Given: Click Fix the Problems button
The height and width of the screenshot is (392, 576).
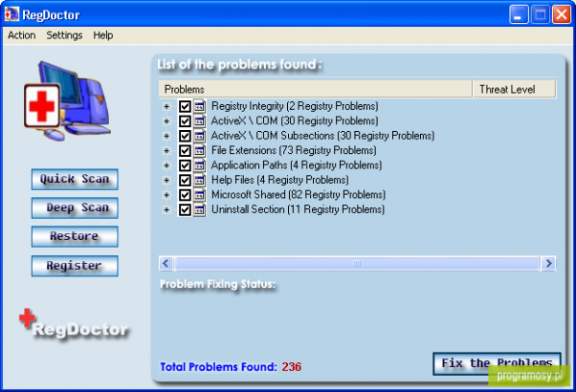Looking at the screenshot, I should 497,363.
